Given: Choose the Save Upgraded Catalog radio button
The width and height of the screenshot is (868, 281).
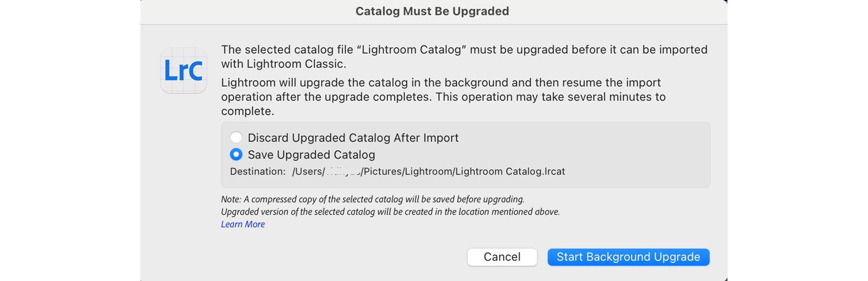Looking at the screenshot, I should 236,155.
